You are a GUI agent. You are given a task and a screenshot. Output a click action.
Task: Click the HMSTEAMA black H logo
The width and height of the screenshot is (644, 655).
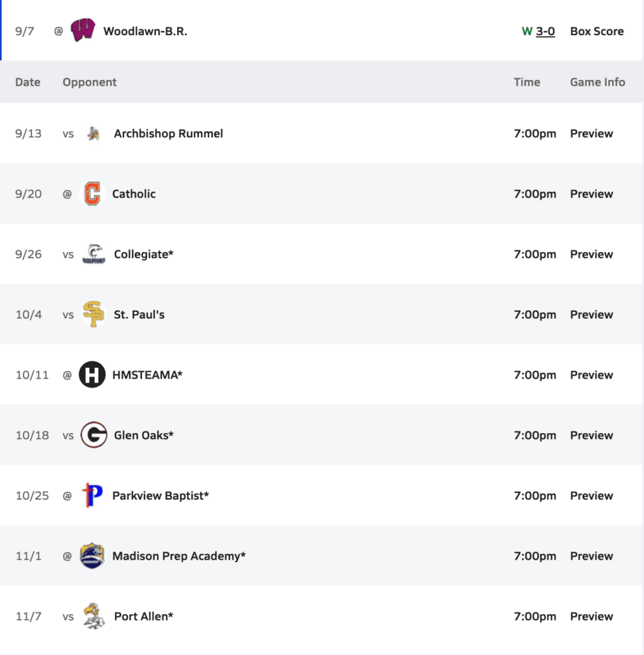[92, 375]
